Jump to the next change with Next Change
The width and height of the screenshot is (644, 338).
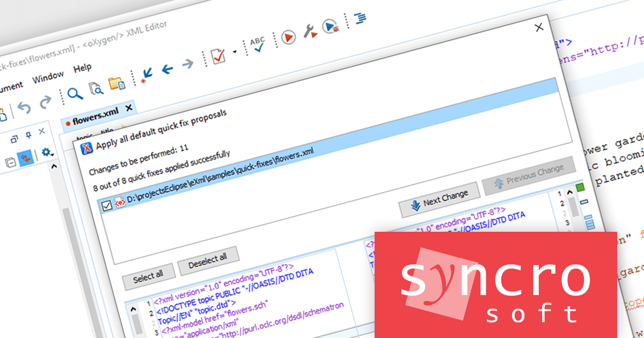(x=440, y=199)
